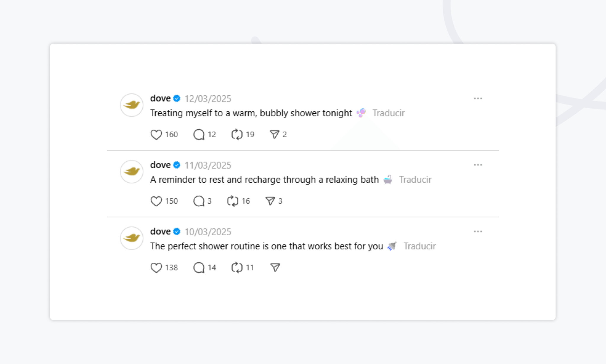Image resolution: width=606 pixels, height=364 pixels.
Task: Open more options for the 12/03/2025 post
Action: pos(478,98)
